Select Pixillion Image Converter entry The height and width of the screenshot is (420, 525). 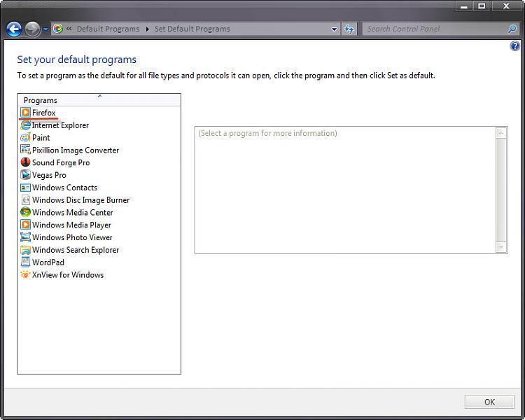pyautogui.click(x=76, y=150)
